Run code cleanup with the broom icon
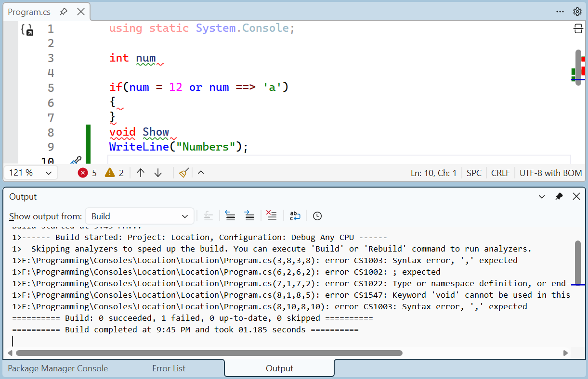This screenshot has width=588, height=379. 183,173
